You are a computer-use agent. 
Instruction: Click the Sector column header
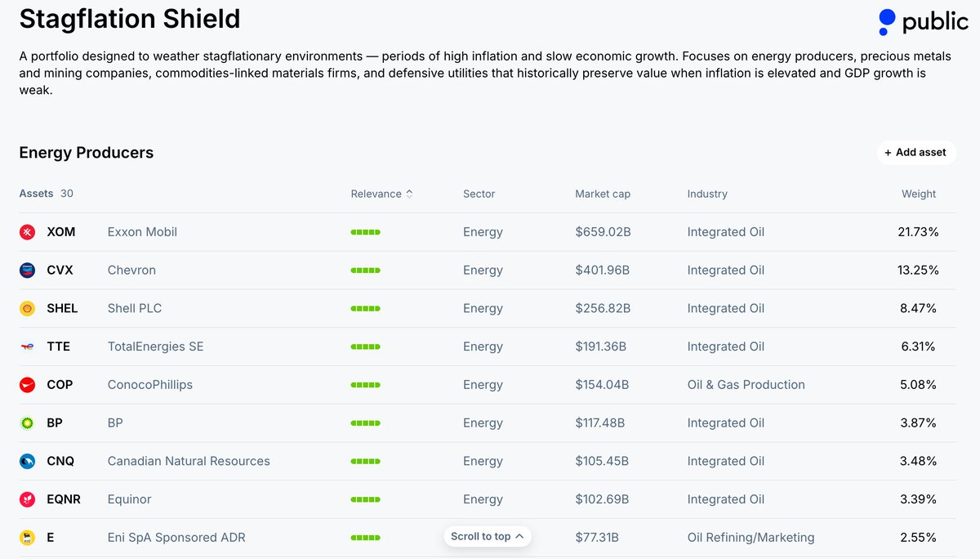coord(479,194)
